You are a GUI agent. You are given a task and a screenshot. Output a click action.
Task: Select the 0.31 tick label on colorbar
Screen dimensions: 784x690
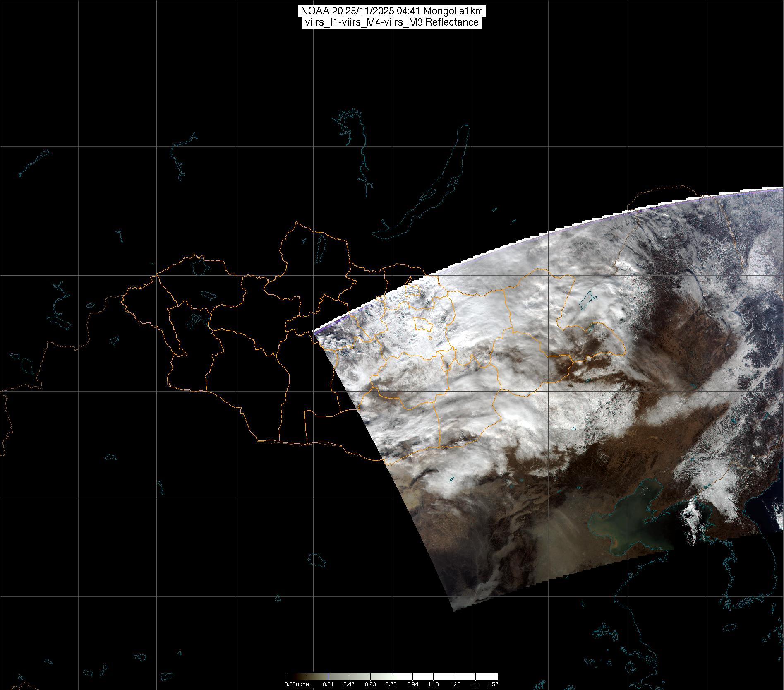pos(328,684)
